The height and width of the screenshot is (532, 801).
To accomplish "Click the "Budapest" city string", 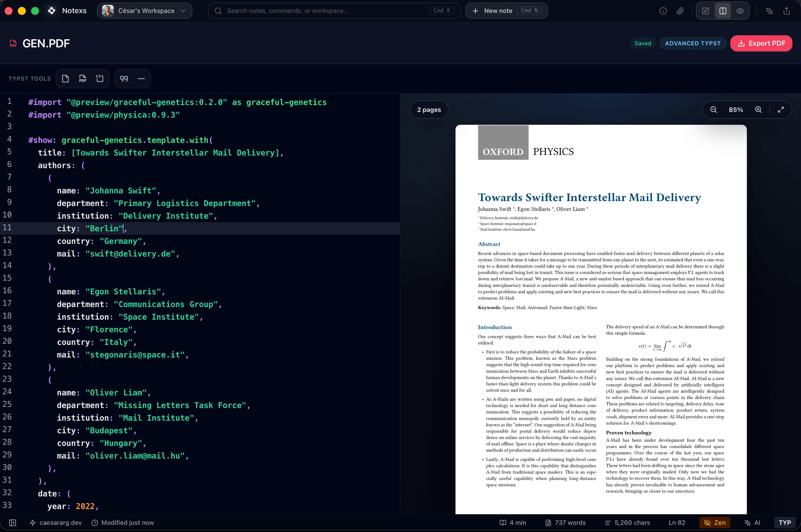I will coord(109,430).
